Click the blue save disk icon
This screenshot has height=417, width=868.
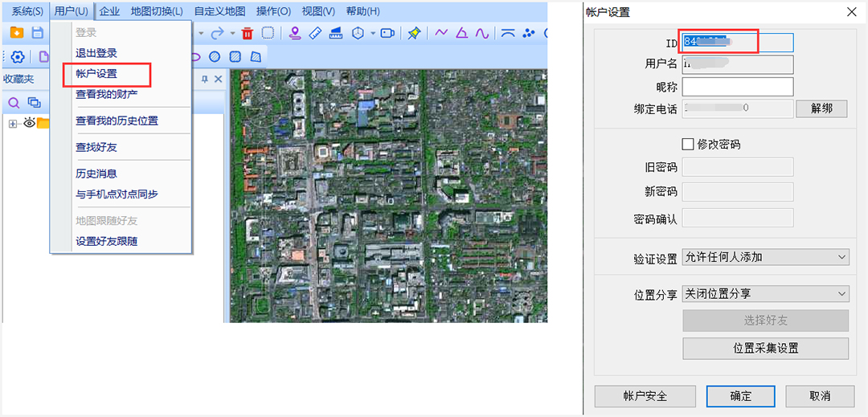click(37, 33)
